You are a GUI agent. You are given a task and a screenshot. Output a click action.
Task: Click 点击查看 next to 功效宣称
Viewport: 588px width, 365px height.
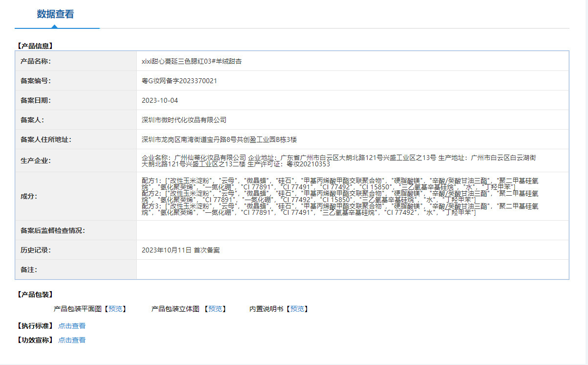[72, 340]
